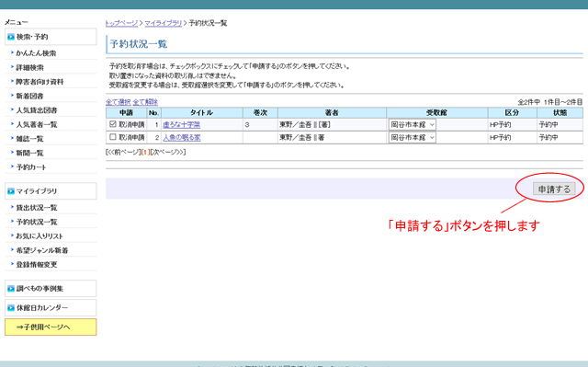The image size is (588, 367).
Task: Open 希望ジャンル新着 menu item
Action: (x=42, y=250)
